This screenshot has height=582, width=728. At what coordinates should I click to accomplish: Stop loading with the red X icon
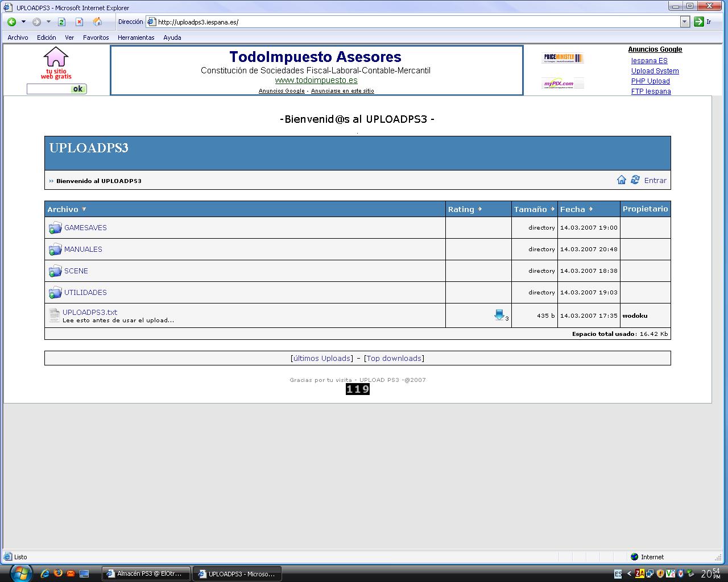point(80,22)
